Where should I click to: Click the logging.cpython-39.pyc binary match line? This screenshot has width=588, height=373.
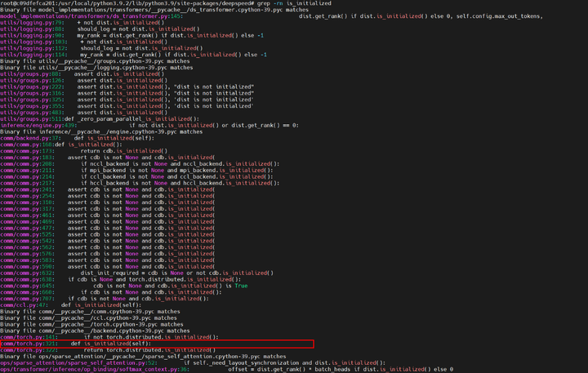coord(96,68)
